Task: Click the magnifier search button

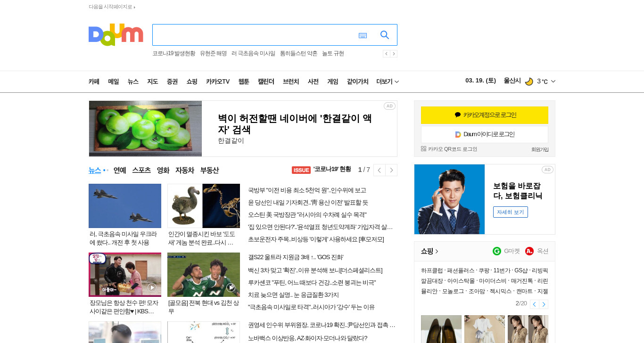Action: point(385,35)
